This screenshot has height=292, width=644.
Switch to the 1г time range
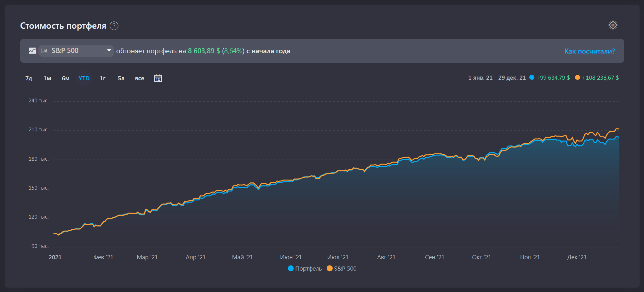[x=103, y=78]
